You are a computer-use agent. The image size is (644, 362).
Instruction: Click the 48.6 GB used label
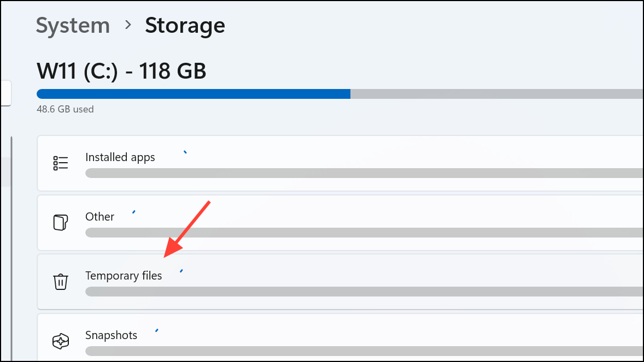(65, 109)
